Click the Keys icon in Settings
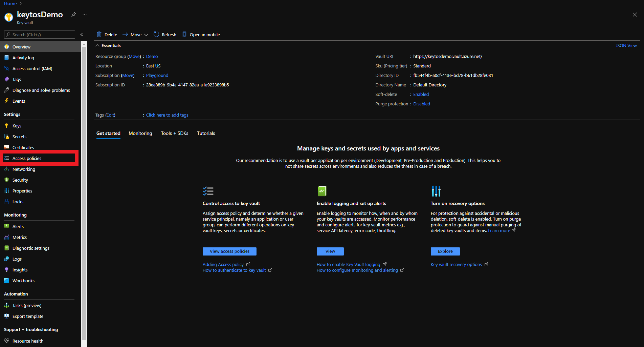This screenshot has height=347, width=644. [x=6, y=126]
